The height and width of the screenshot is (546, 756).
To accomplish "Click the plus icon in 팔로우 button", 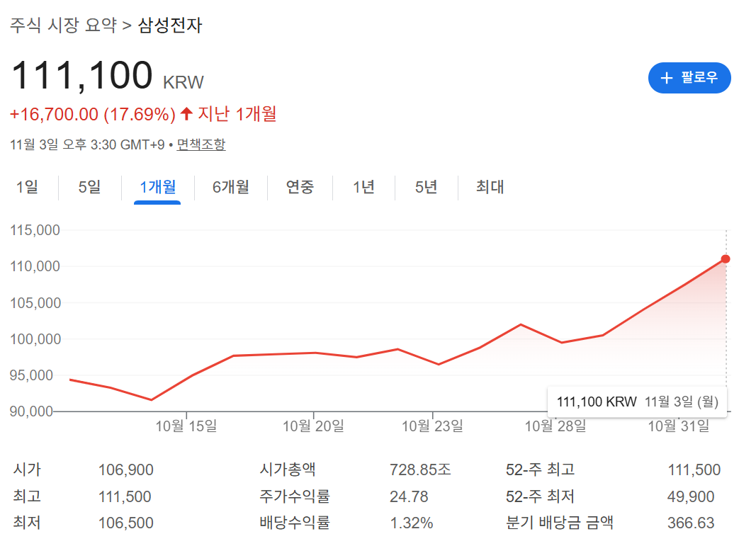I will [666, 78].
